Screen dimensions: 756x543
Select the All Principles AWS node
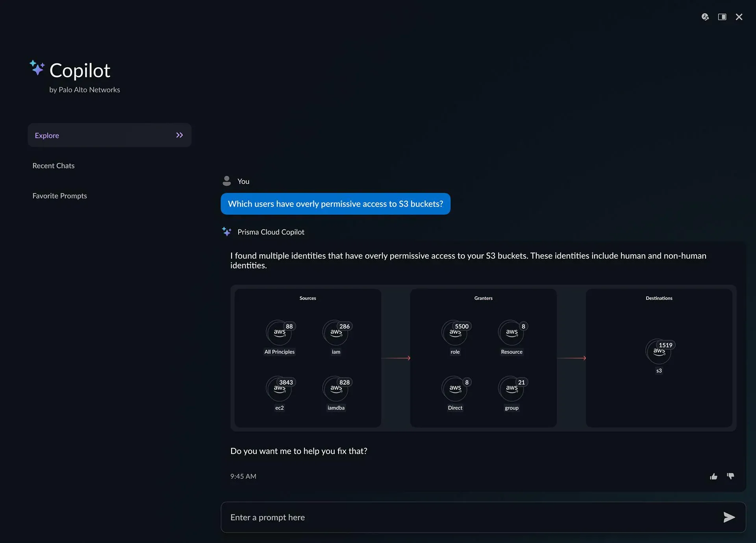279,332
